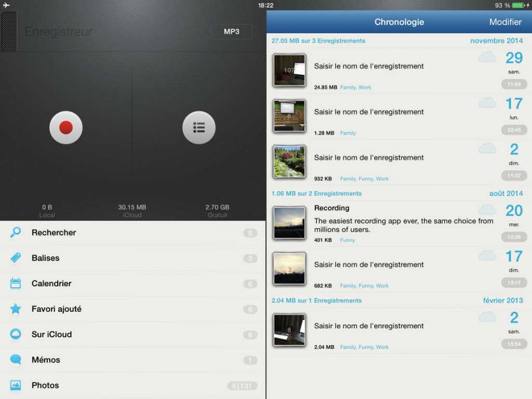Screen dimensions: 532x399
Task: Click the Mémos speech bubble icon
Action: [15, 360]
